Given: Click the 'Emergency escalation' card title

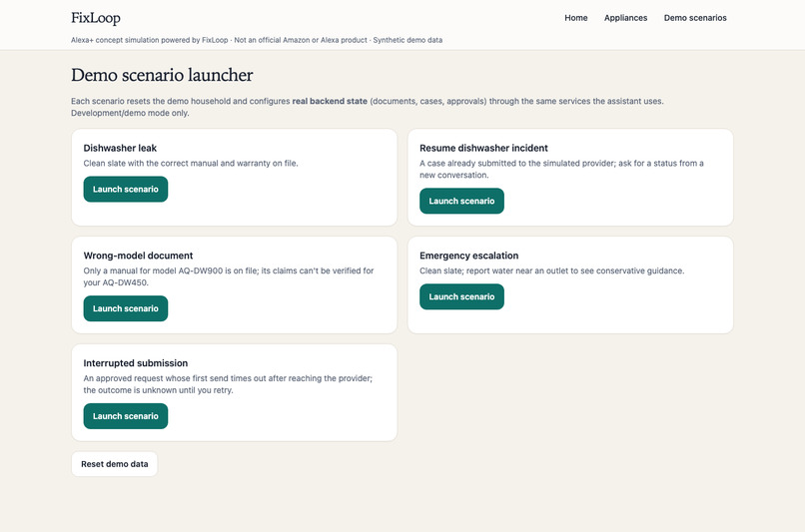Looking at the screenshot, I should click(x=468, y=256).
